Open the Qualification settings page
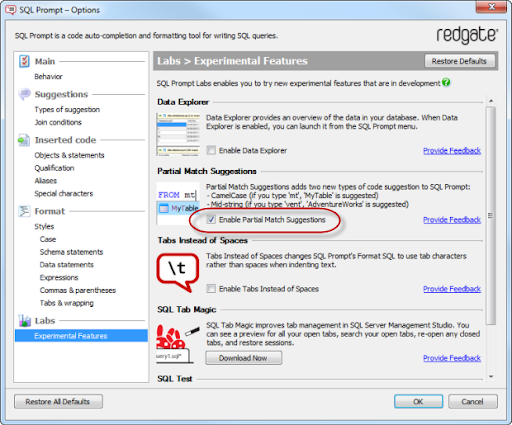Screen dimensions: 512x425 (x=54, y=168)
